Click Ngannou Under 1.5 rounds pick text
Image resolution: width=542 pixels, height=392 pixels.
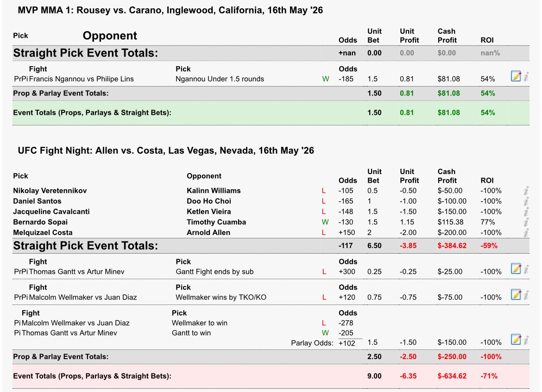(x=220, y=79)
